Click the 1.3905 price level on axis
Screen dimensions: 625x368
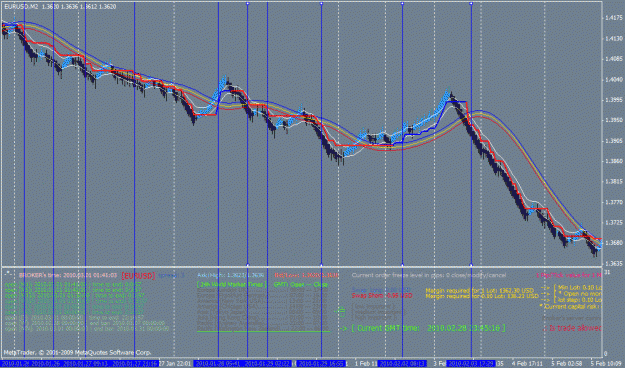coord(614,141)
